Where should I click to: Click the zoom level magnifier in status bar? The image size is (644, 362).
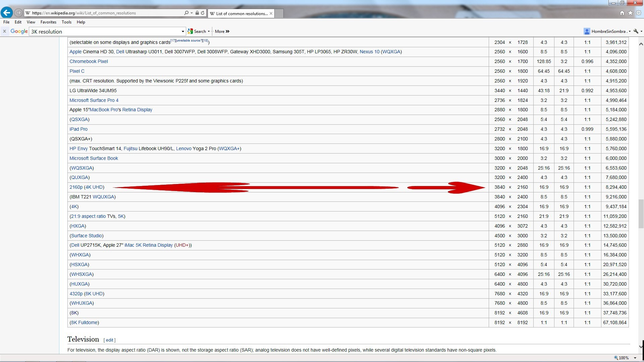coord(616,358)
